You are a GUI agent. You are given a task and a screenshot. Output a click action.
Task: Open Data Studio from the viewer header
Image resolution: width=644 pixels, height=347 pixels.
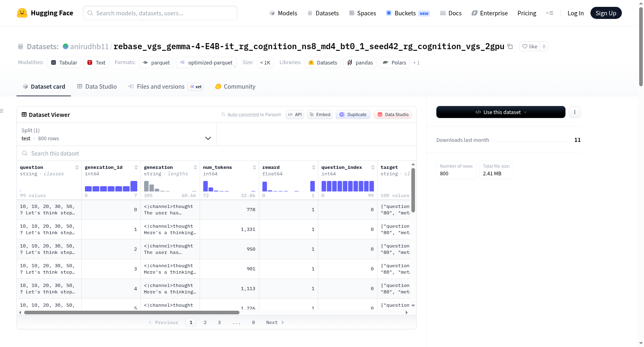click(393, 114)
